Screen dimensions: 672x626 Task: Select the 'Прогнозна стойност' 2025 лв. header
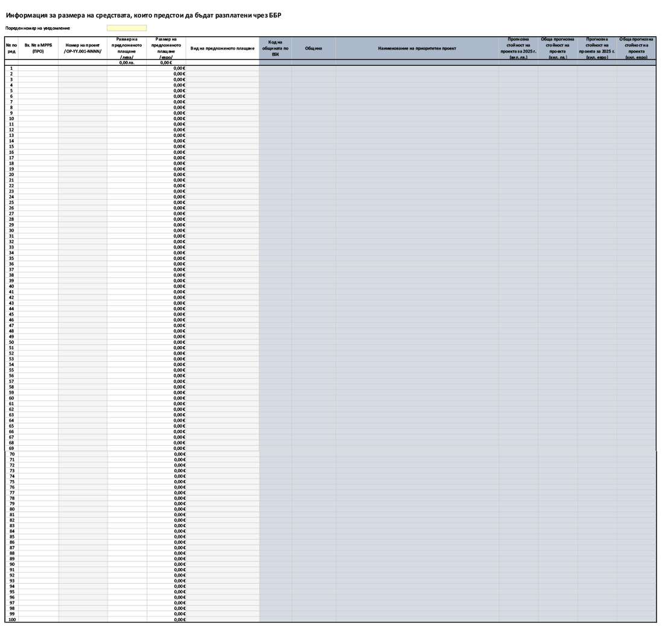pos(518,48)
